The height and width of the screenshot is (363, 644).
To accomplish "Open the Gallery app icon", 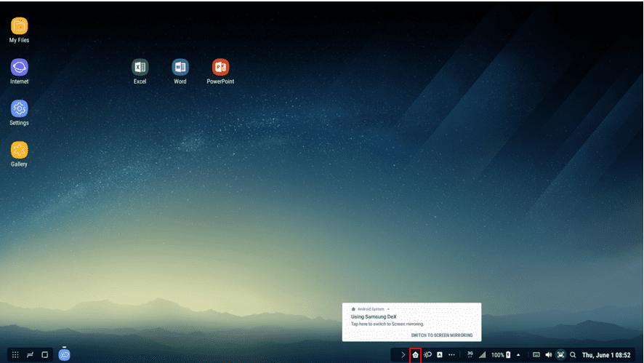I will point(19,151).
